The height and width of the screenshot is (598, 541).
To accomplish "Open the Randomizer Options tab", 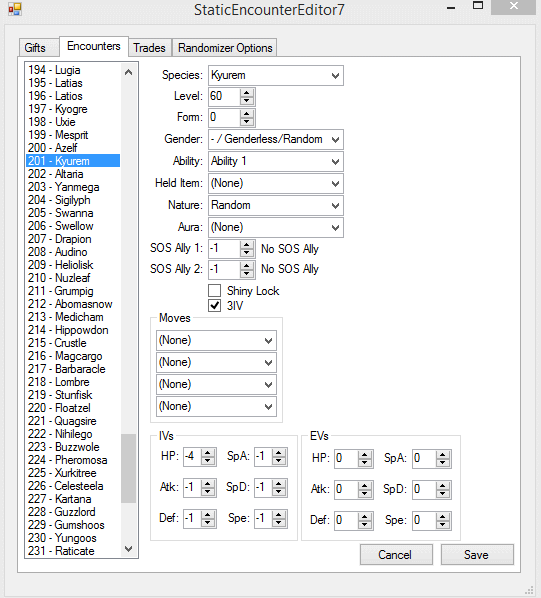I will 225,48.
